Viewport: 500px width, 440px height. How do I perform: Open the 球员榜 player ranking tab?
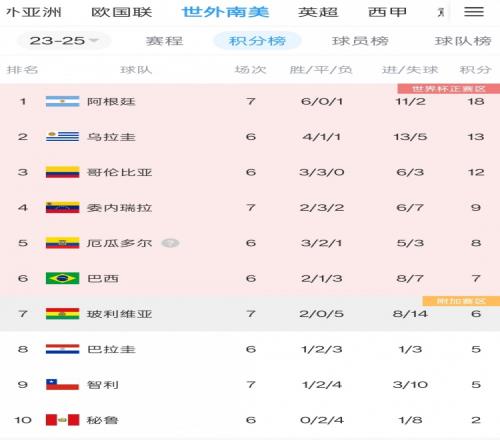tap(360, 41)
